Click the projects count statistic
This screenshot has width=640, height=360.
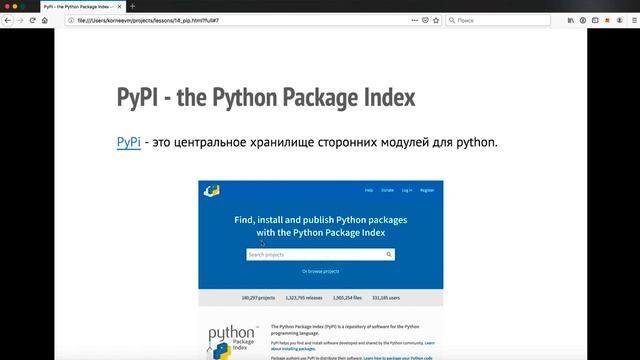(x=258, y=298)
